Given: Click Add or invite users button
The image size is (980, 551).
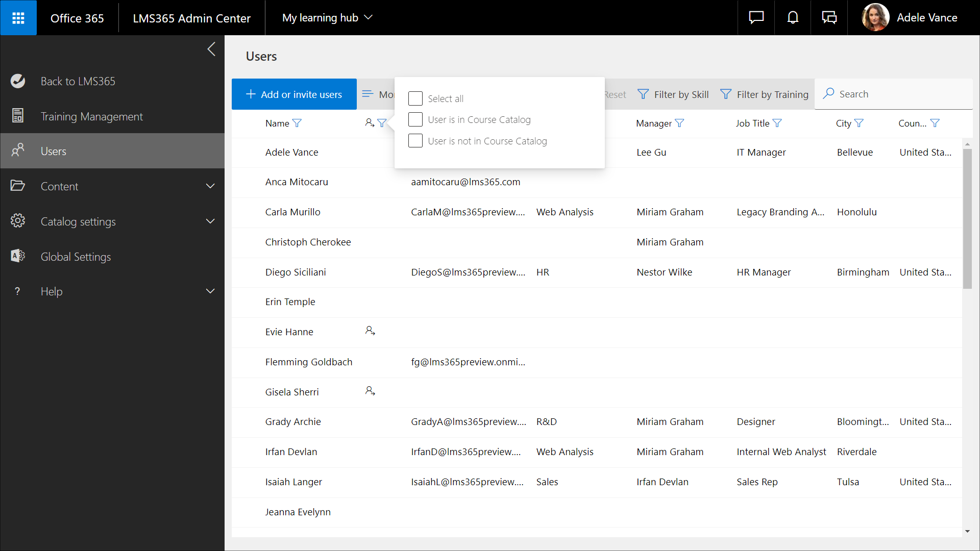Looking at the screenshot, I should coord(294,94).
